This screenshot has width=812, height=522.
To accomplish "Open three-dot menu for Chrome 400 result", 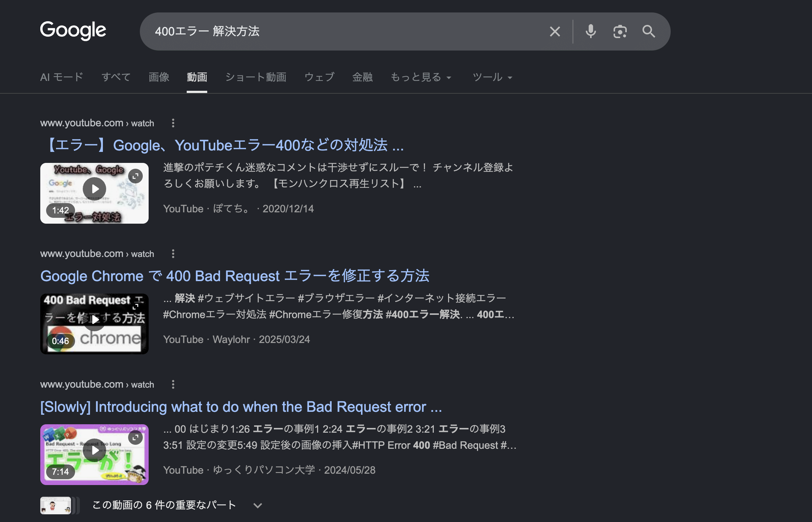I will [x=173, y=254].
